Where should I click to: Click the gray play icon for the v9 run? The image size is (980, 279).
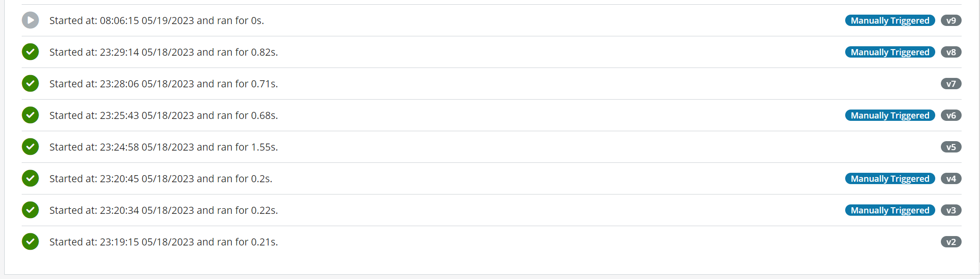point(30,20)
